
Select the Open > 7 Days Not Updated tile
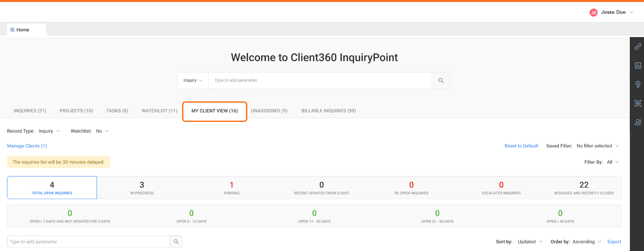[70, 216]
